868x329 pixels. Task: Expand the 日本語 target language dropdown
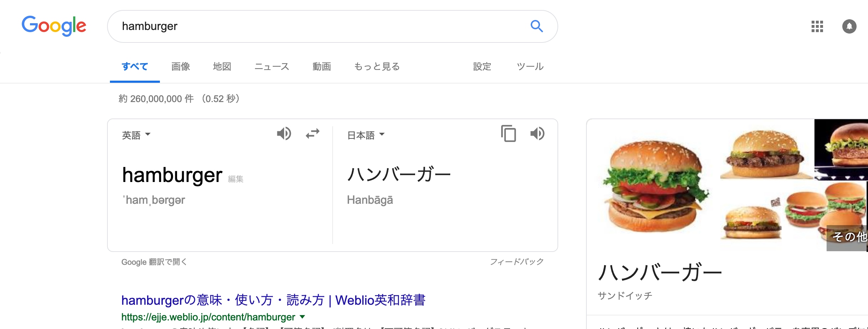pyautogui.click(x=366, y=135)
